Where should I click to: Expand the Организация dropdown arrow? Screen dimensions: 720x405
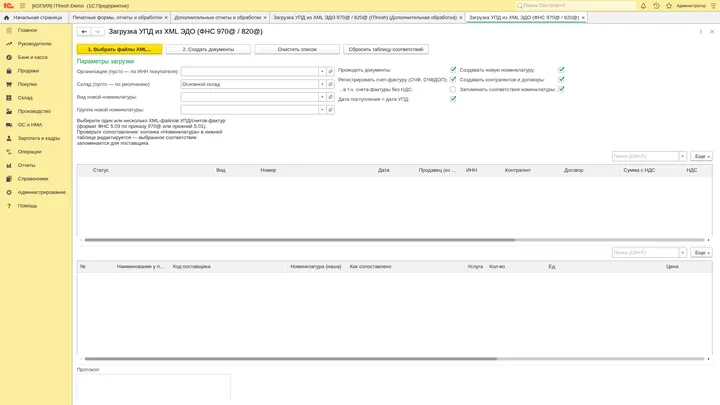click(322, 71)
